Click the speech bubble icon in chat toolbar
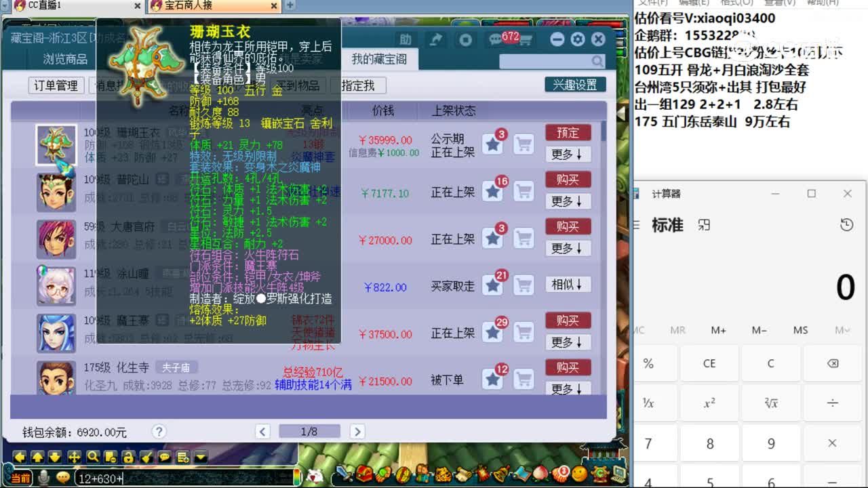Screen dimensions: 868x488 (x=163, y=457)
